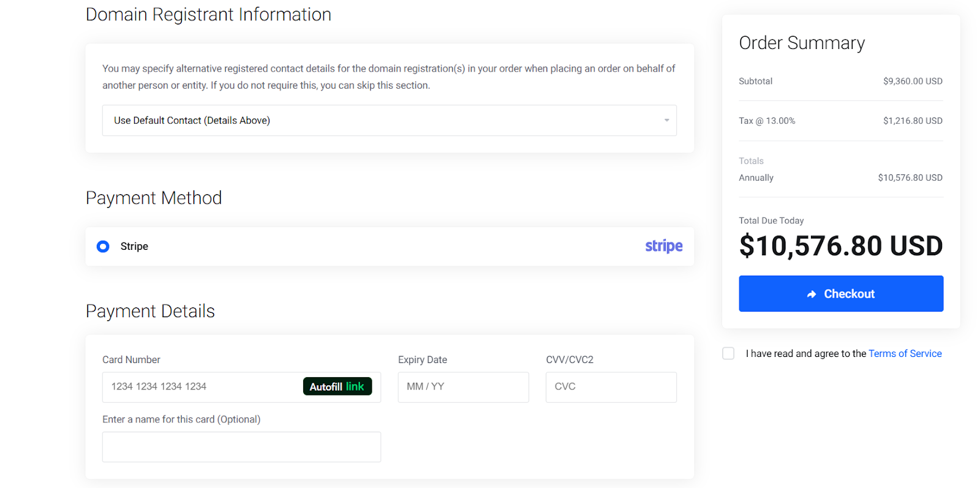
Task: Click the Card Number label
Action: tap(131, 359)
